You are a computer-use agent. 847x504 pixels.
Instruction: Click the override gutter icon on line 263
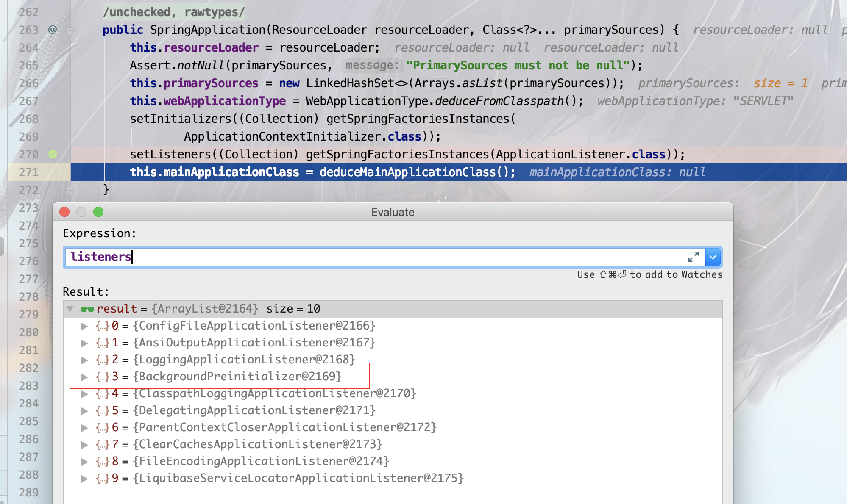coord(53,30)
